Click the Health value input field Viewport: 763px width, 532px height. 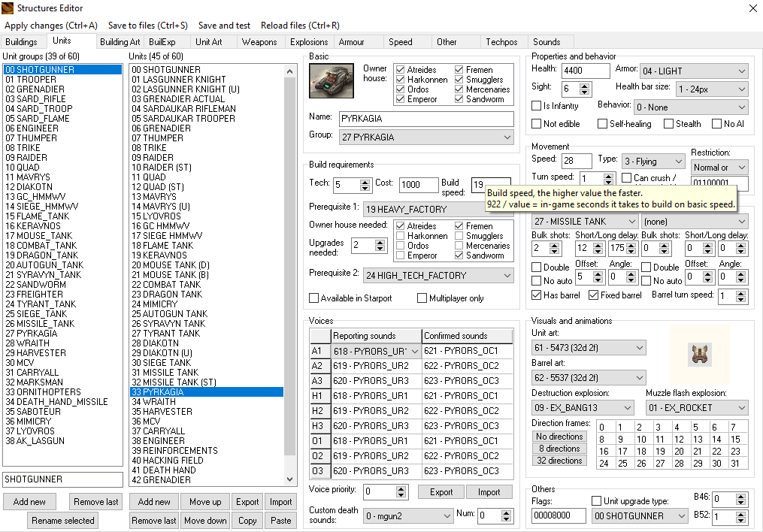click(x=585, y=71)
